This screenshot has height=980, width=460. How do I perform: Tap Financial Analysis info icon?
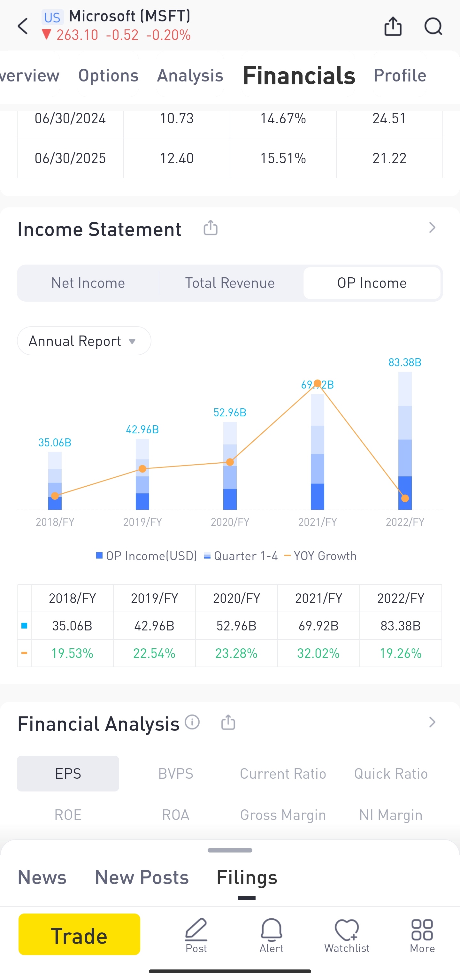tap(192, 722)
